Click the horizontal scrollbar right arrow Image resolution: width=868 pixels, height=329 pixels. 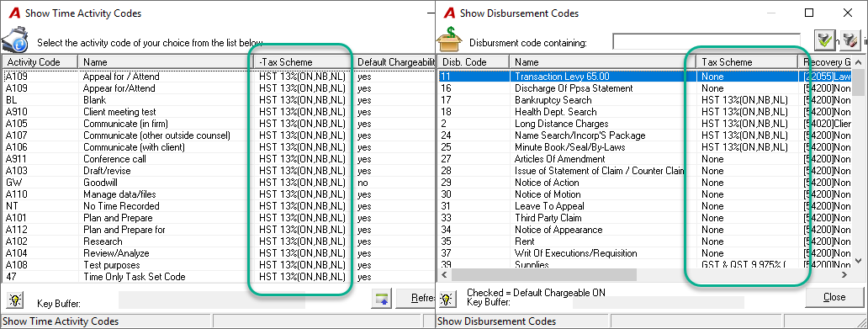[844, 274]
